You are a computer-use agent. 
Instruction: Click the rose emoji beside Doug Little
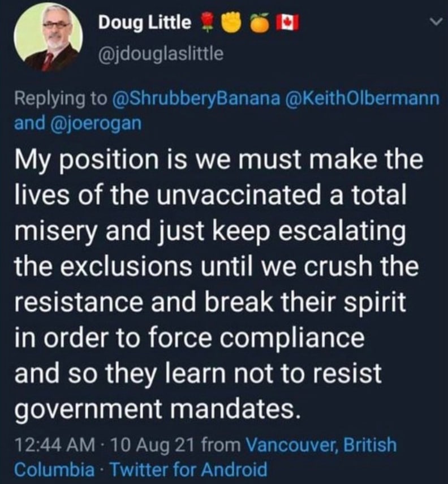point(206,23)
